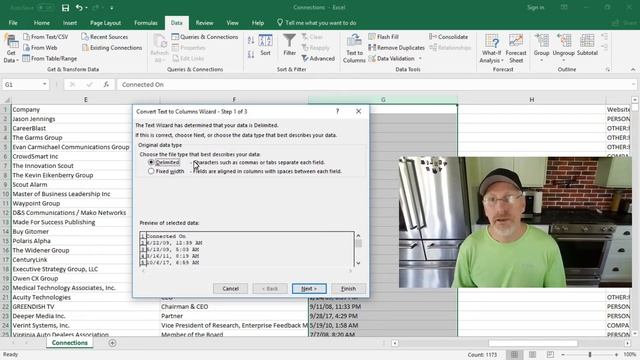
Task: Click the wizard Help question mark
Action: tap(337, 111)
